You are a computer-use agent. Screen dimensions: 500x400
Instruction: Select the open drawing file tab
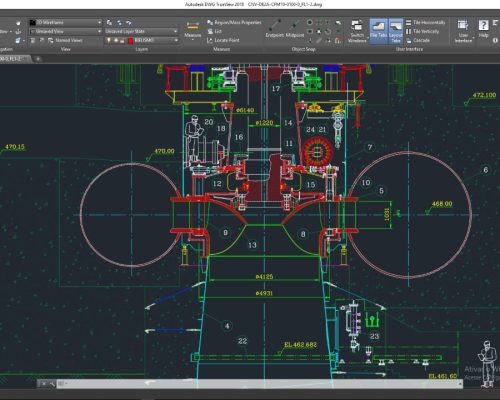point(14,59)
